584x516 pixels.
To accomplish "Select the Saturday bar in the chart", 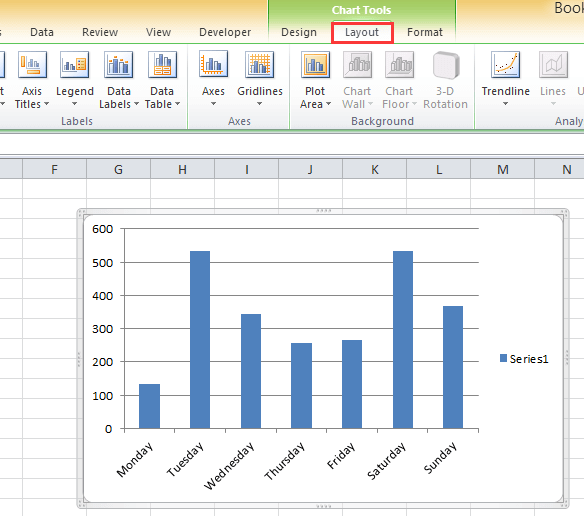I will (x=403, y=340).
